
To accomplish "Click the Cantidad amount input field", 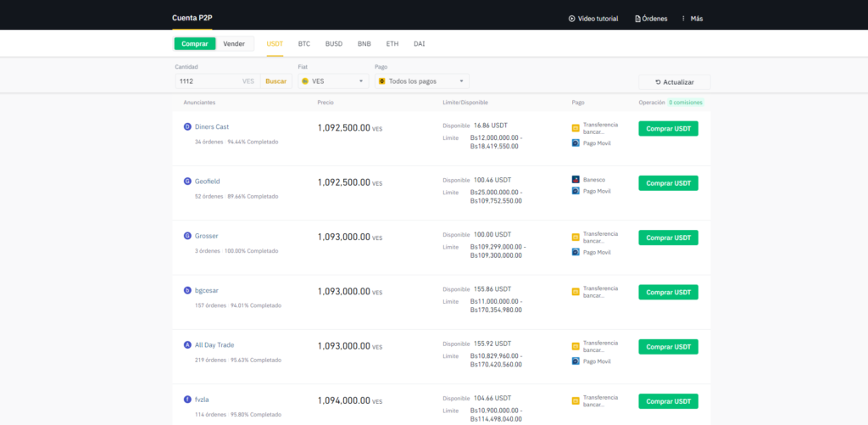I will coord(218,81).
